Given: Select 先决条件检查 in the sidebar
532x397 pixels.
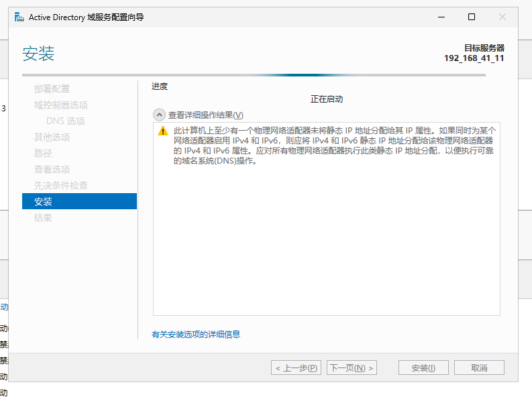Looking at the screenshot, I should click(x=61, y=186).
